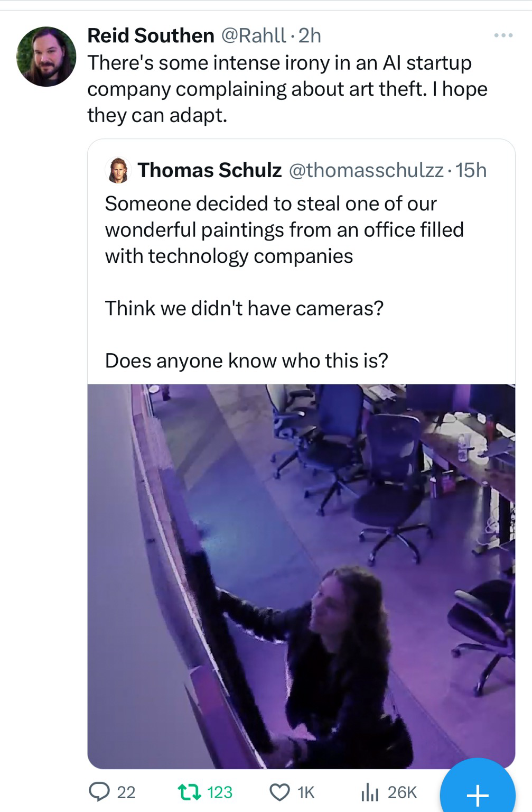Open the view analytics bar chart icon

pos(368,791)
